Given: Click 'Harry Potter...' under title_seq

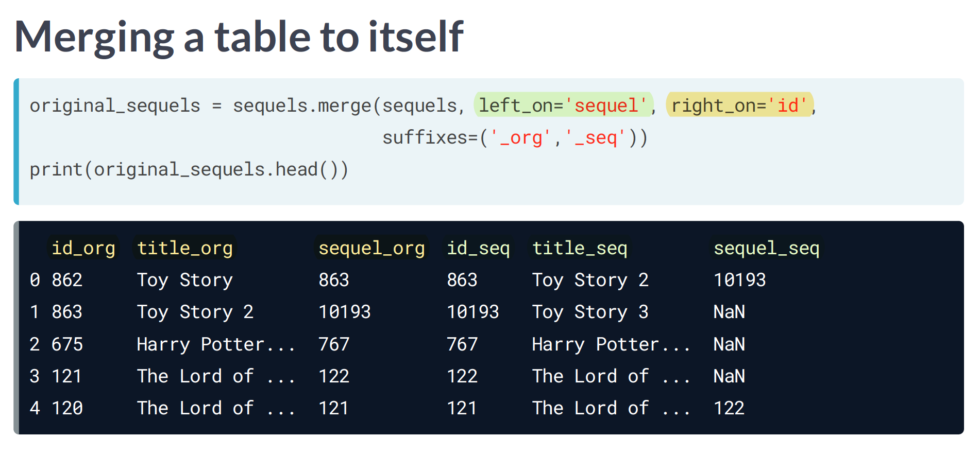Looking at the screenshot, I should pyautogui.click(x=612, y=344).
